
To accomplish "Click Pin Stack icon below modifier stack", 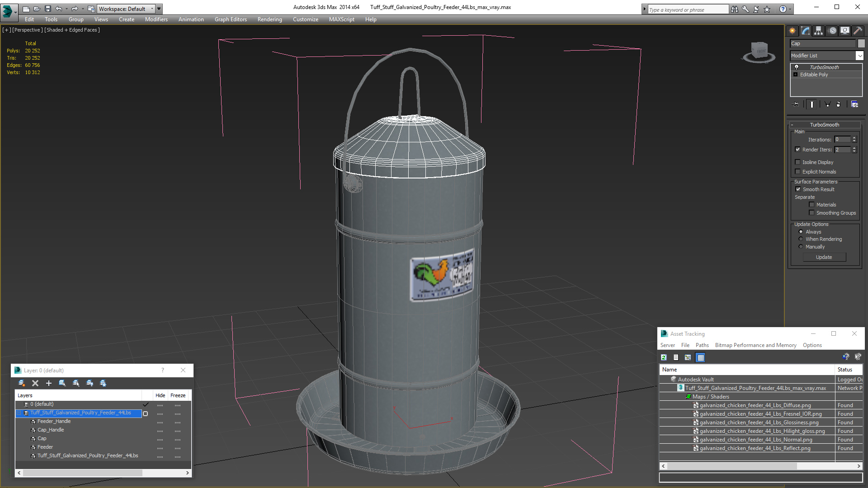I will (796, 104).
